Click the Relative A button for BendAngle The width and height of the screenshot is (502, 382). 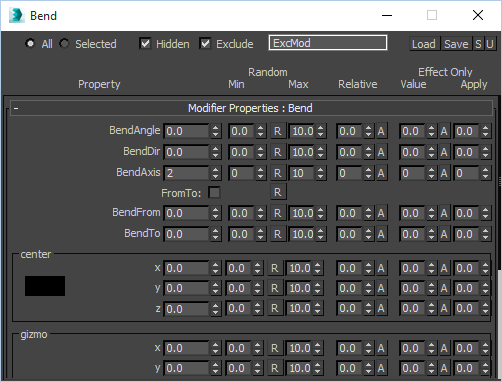pyautogui.click(x=381, y=131)
